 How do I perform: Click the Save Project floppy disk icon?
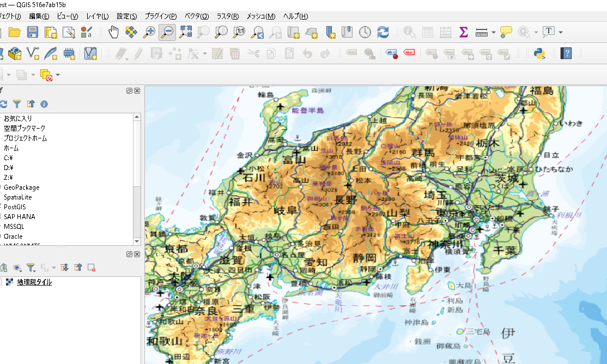[x=33, y=32]
